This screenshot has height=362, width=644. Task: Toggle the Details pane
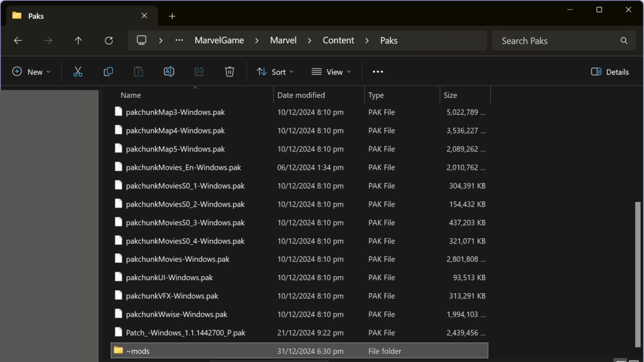609,72
